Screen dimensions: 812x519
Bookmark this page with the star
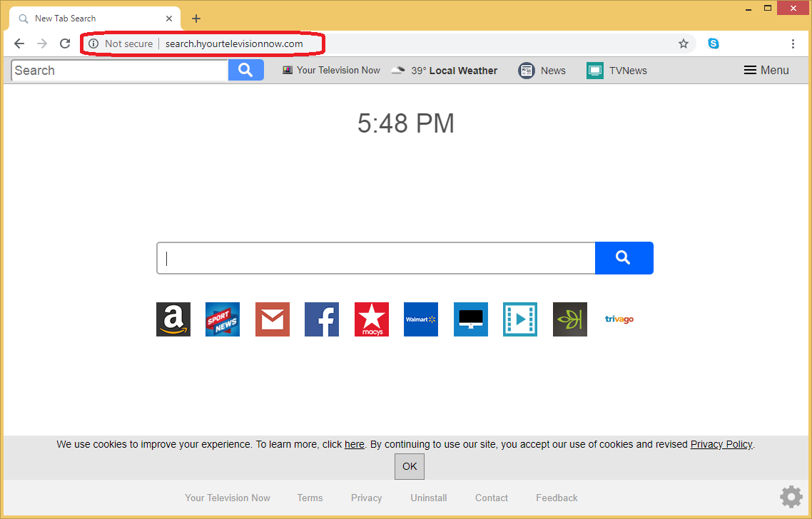coord(684,43)
